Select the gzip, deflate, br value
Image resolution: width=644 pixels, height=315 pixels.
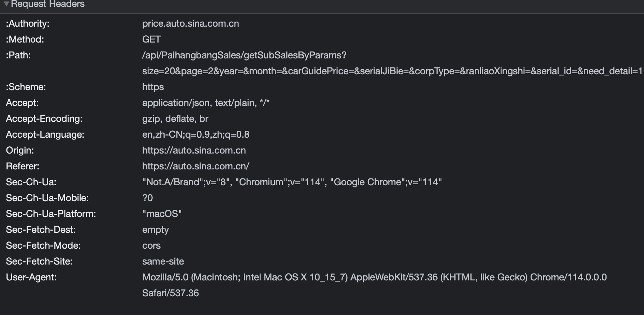(x=175, y=119)
